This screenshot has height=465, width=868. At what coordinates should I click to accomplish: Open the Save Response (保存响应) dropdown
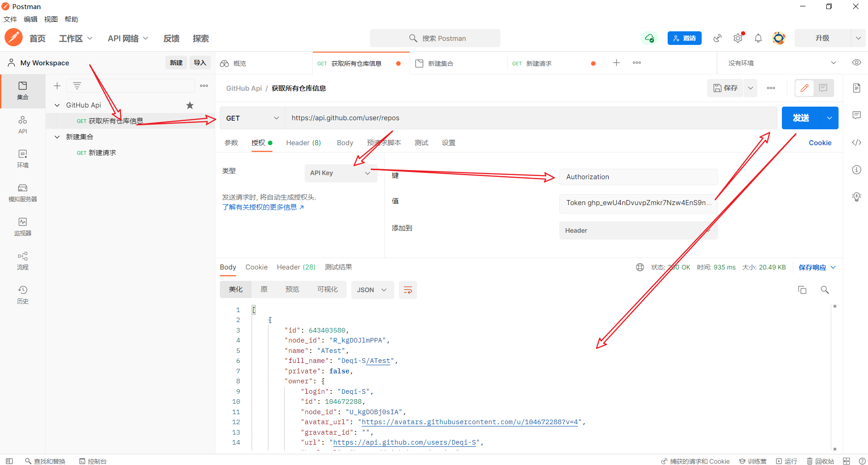coord(817,267)
